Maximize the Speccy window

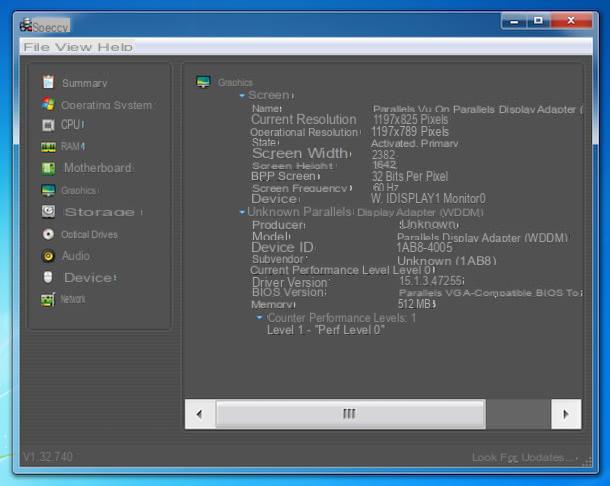tap(538, 21)
